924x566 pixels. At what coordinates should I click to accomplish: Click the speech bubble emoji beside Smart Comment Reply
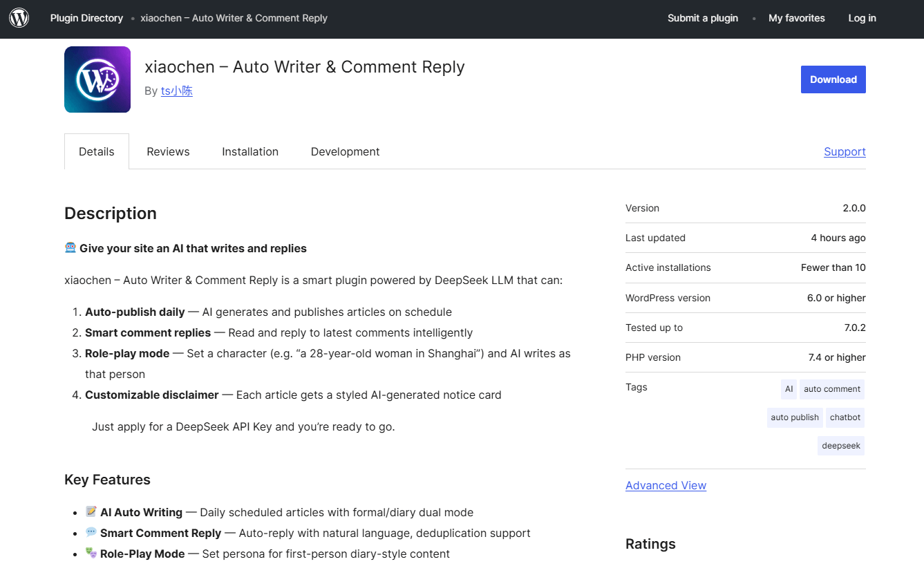click(x=91, y=532)
